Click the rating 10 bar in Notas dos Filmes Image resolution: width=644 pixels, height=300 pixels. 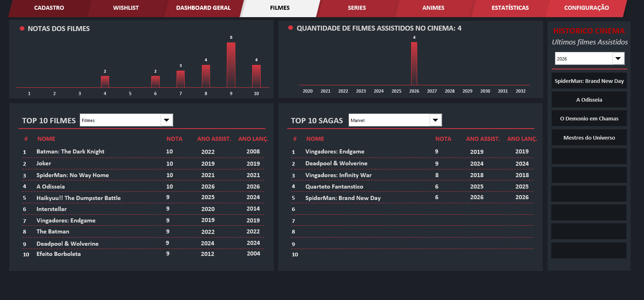click(x=256, y=76)
